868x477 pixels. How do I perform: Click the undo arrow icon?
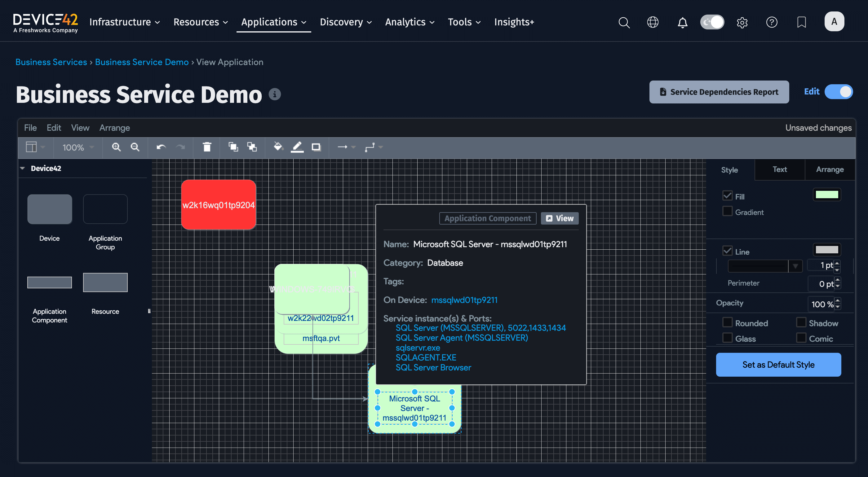161,147
